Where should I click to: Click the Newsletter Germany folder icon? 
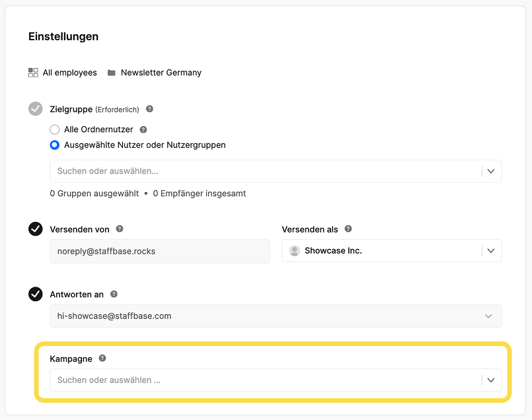[111, 73]
